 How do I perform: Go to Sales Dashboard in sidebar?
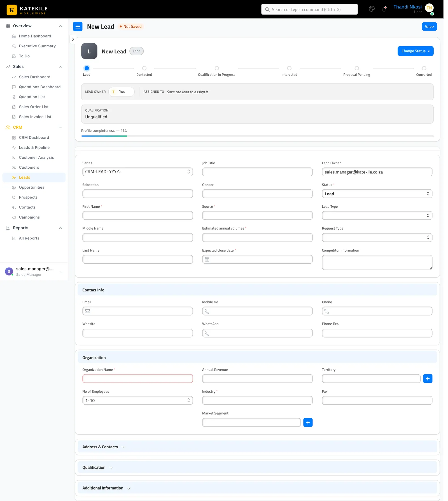click(34, 77)
